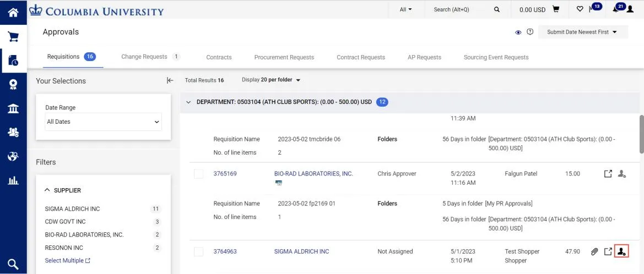Filter by supplier RESONON INC
644x274 pixels.
pos(64,248)
